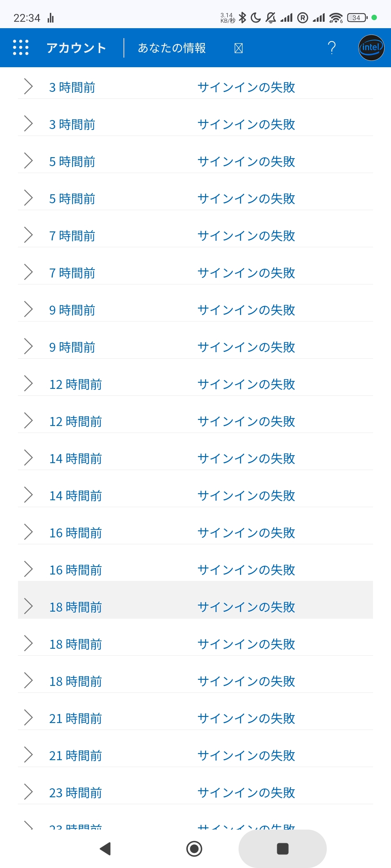Tap the Android home circle button
The image size is (391, 868).
(x=194, y=848)
